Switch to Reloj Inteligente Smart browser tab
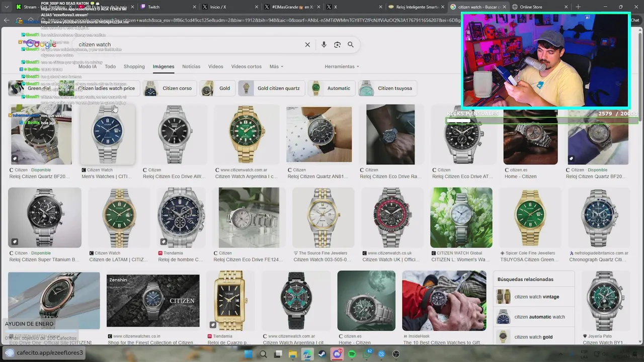This screenshot has height=362, width=644. coord(417,7)
